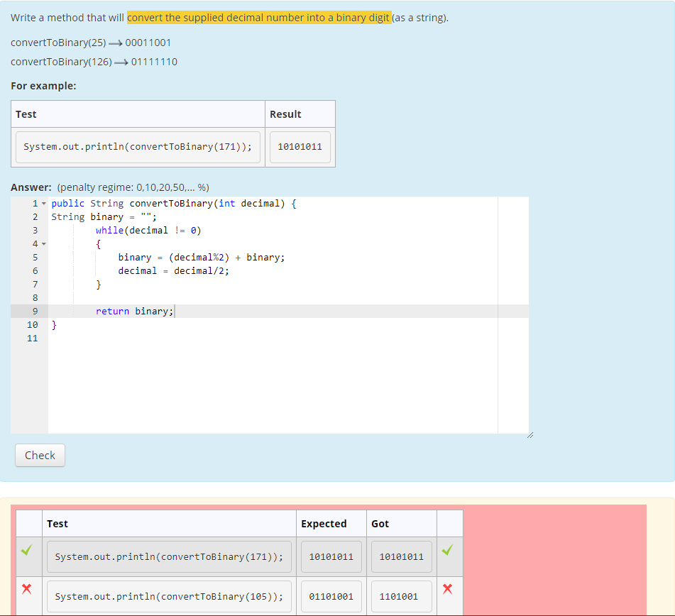
Task: Click the example Result value 10101011
Action: coord(300,147)
